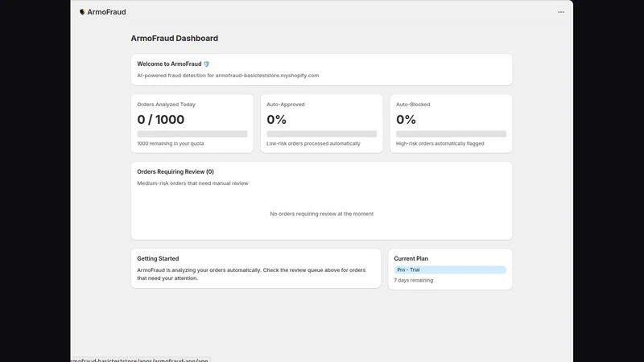Click the Orders Analyzed quota progress bar
Image resolution: width=644 pixels, height=362 pixels.
[192, 134]
